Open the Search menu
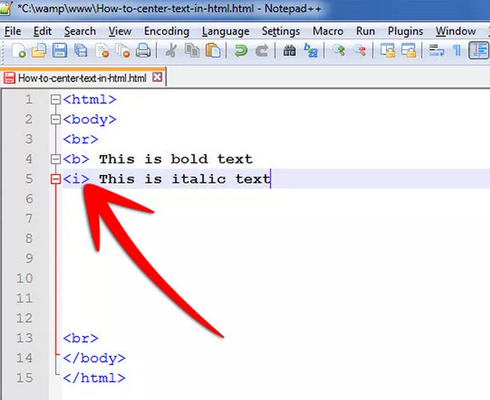 pos(80,31)
